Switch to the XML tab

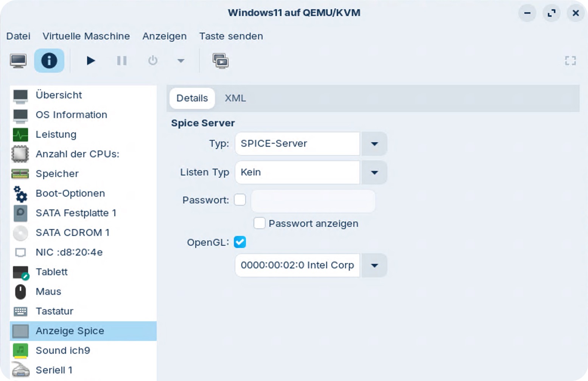point(235,98)
